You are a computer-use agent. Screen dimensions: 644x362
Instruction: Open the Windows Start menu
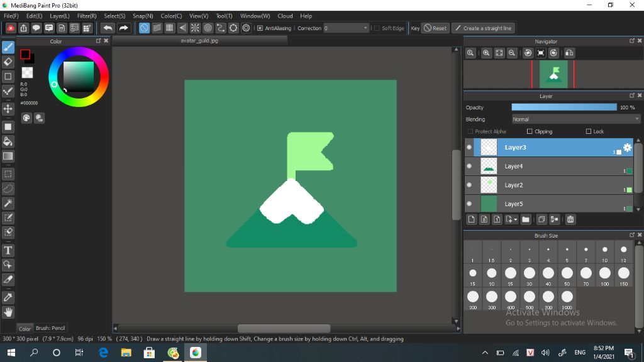point(11,353)
